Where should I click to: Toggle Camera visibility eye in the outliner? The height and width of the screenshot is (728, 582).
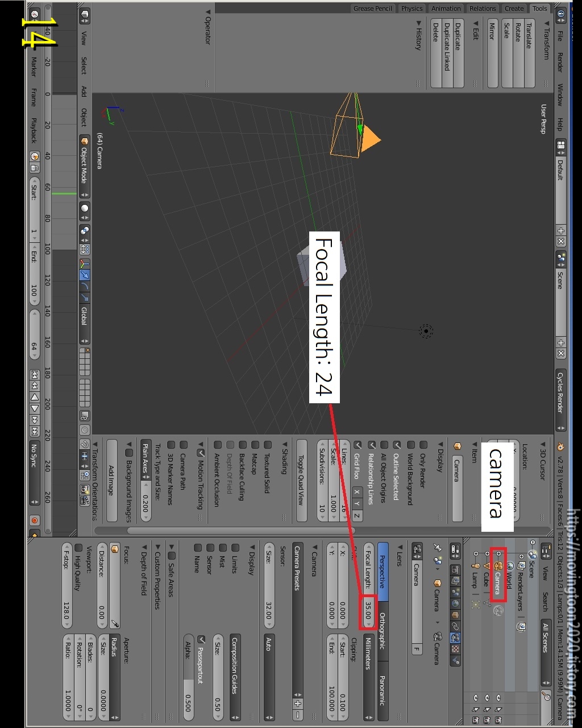click(498, 697)
